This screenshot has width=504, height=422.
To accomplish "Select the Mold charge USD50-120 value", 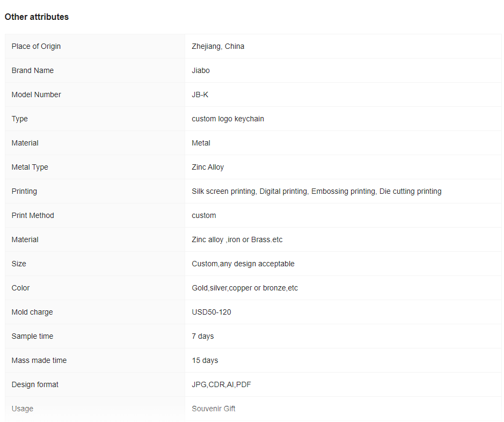I will 211,312.
